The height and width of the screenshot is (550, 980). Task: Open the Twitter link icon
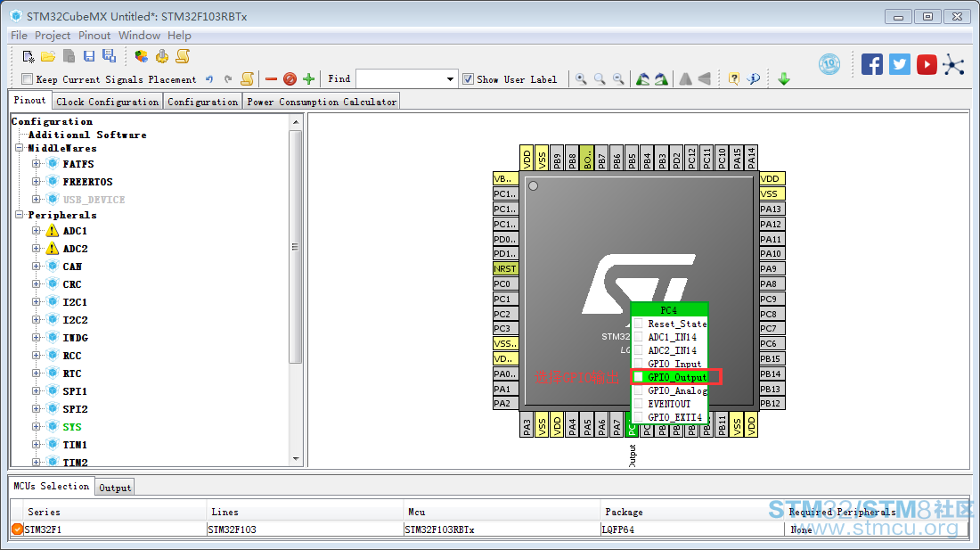pyautogui.click(x=900, y=64)
